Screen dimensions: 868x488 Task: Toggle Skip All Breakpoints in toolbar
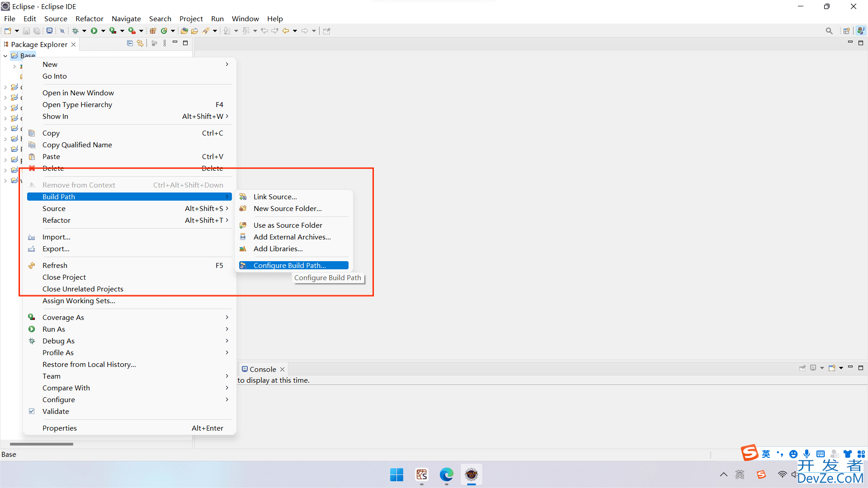point(62,31)
